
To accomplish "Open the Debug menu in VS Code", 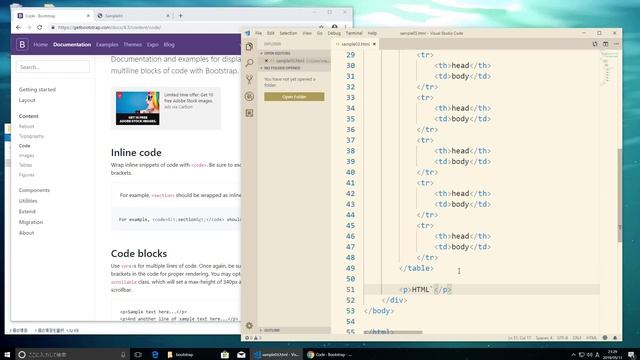I will click(334, 33).
